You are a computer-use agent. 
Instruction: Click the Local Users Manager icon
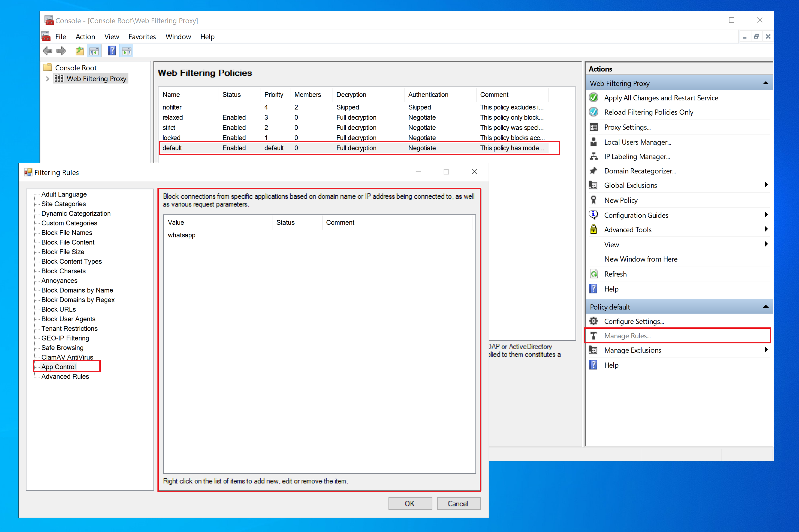(x=593, y=142)
